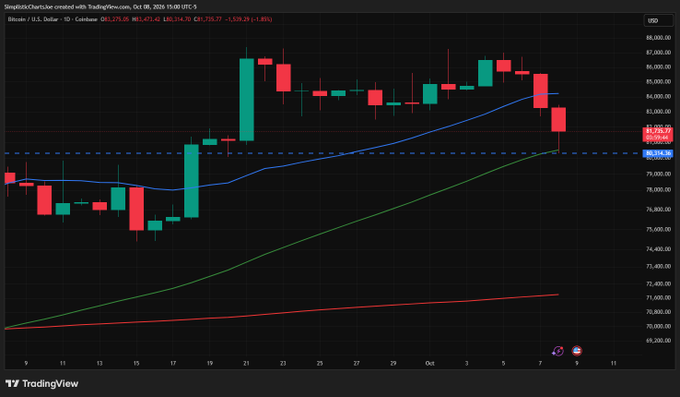Screen dimensions: 680x397
Task: Click the 83,000.00 price axis label
Action: pos(658,112)
